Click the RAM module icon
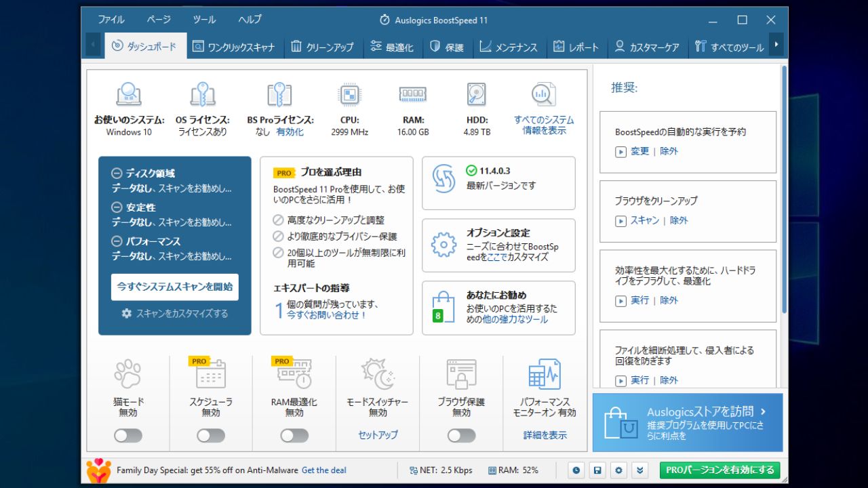Image resolution: width=868 pixels, height=488 pixels. [412, 94]
